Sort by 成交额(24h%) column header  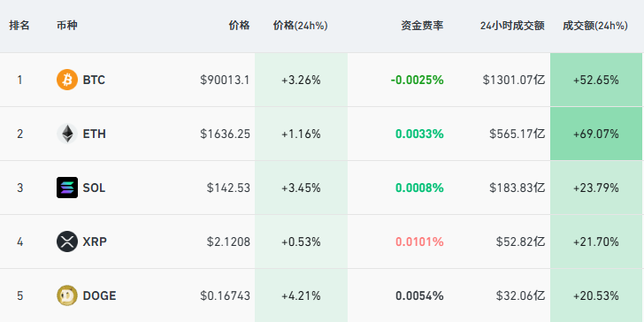(595, 26)
